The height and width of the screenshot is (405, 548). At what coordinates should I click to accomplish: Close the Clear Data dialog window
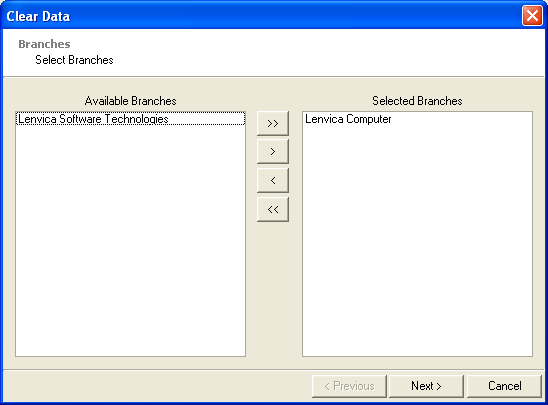click(532, 16)
